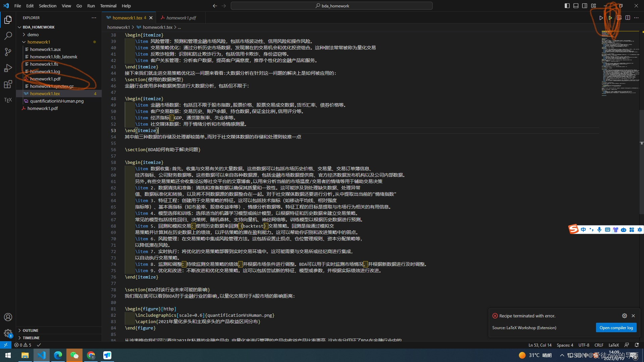Click the View LaTeX PDF icon
Viewport: 644px width, 362px height.
pyautogui.click(x=619, y=18)
